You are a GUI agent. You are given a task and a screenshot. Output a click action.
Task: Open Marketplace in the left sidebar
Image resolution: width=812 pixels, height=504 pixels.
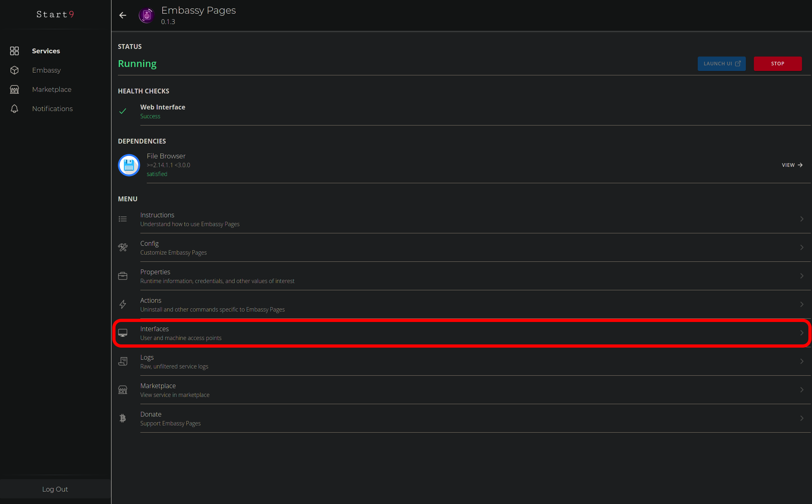52,89
